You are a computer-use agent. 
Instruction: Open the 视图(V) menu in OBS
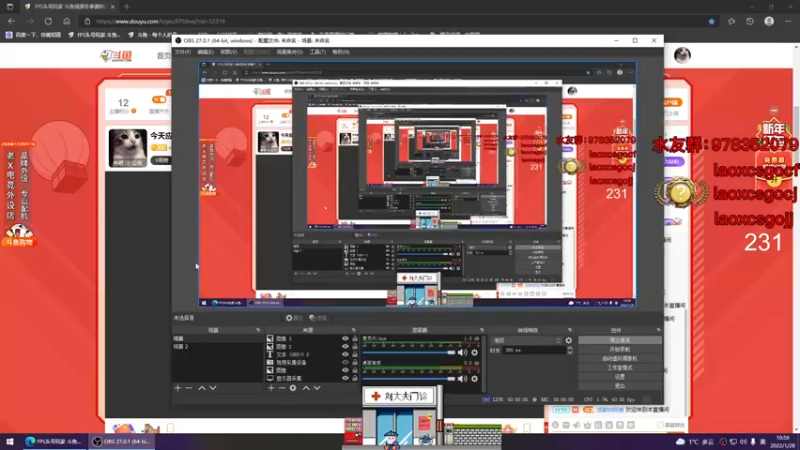click(229, 52)
